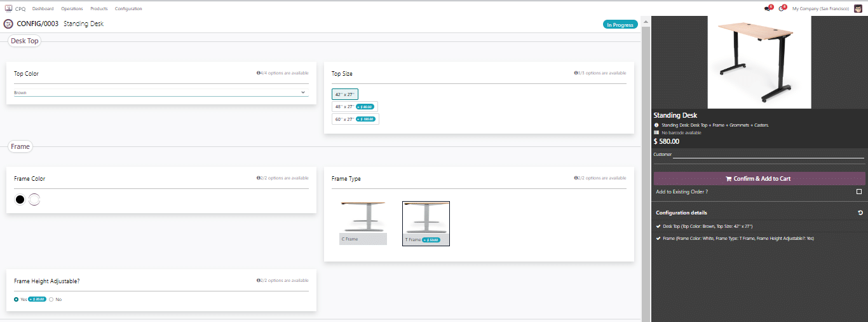Tick the Add to Existing Order checkbox
Viewport: 868px width, 322px height.
(859, 192)
